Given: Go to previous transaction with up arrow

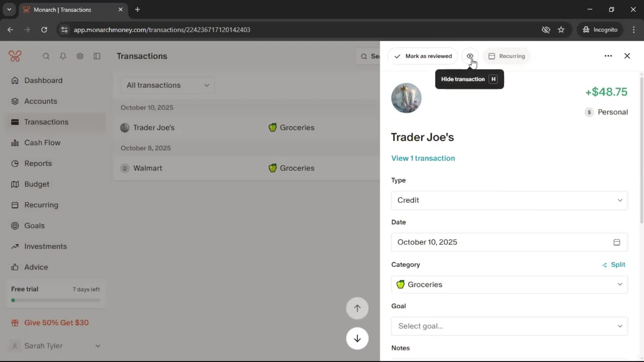Looking at the screenshot, I should [357, 308].
